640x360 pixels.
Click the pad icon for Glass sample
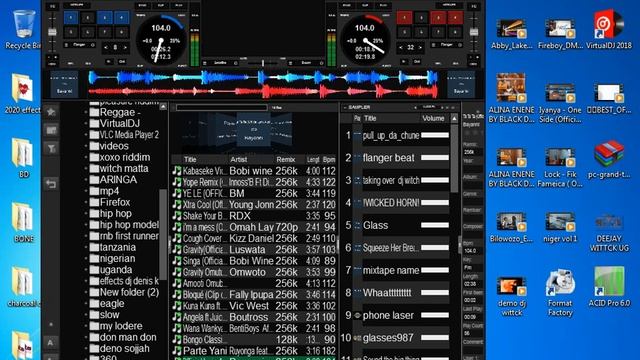357,225
